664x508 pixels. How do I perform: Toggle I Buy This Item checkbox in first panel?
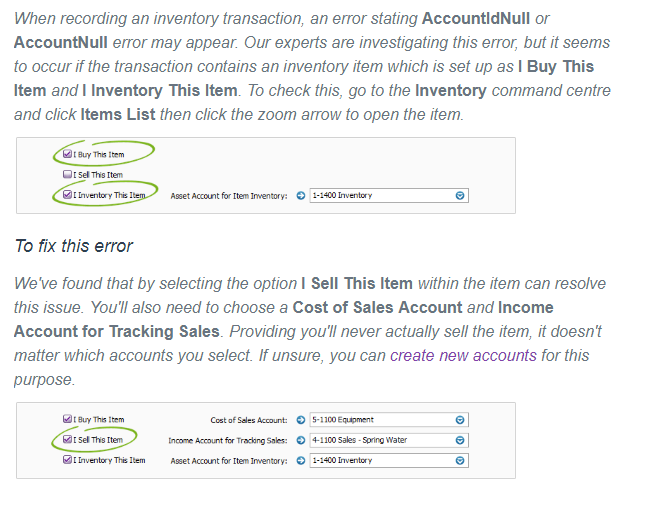67,154
